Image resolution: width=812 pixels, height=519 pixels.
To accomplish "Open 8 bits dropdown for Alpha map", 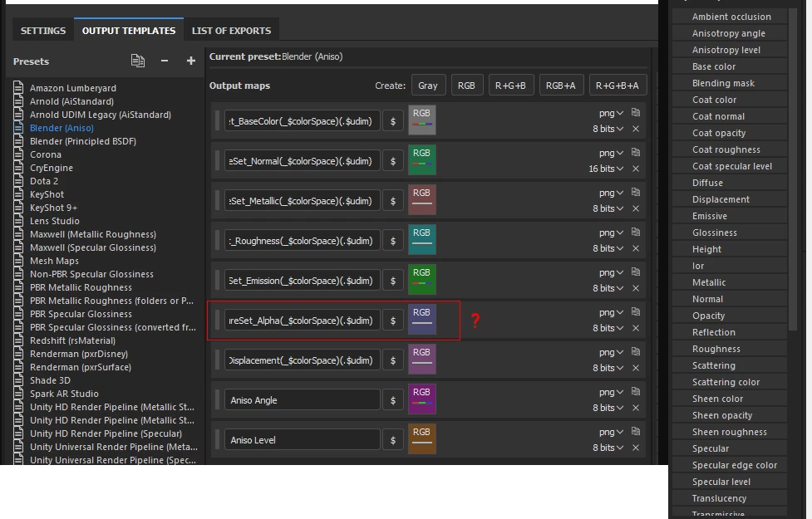I will point(608,328).
